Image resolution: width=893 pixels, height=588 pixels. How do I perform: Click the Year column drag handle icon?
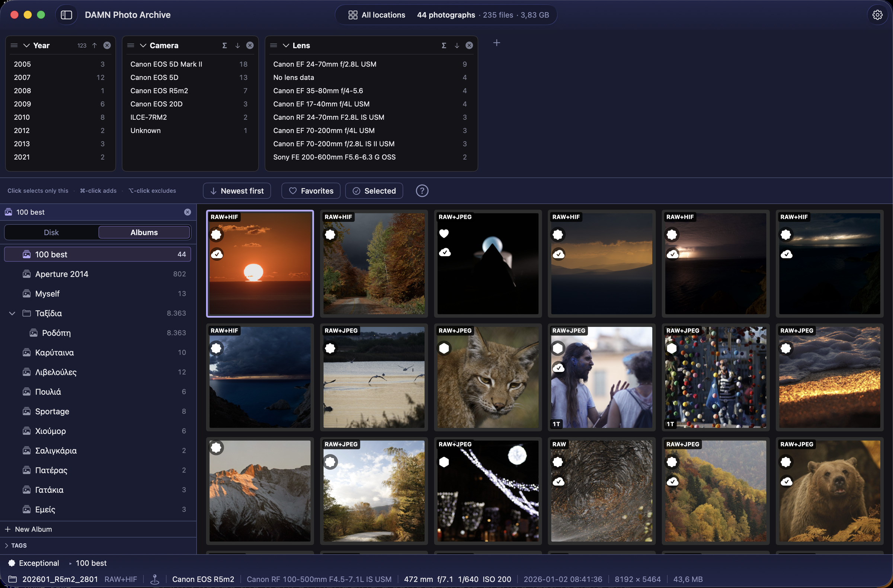tap(14, 45)
